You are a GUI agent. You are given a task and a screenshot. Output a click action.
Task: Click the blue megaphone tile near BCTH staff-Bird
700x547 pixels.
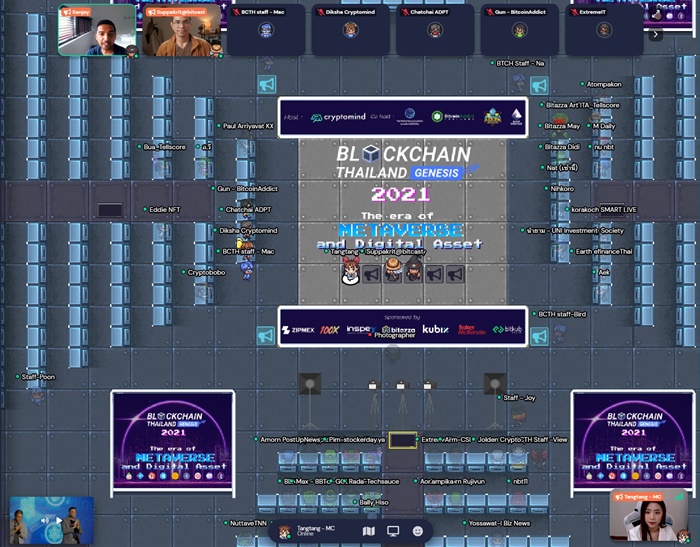539,336
